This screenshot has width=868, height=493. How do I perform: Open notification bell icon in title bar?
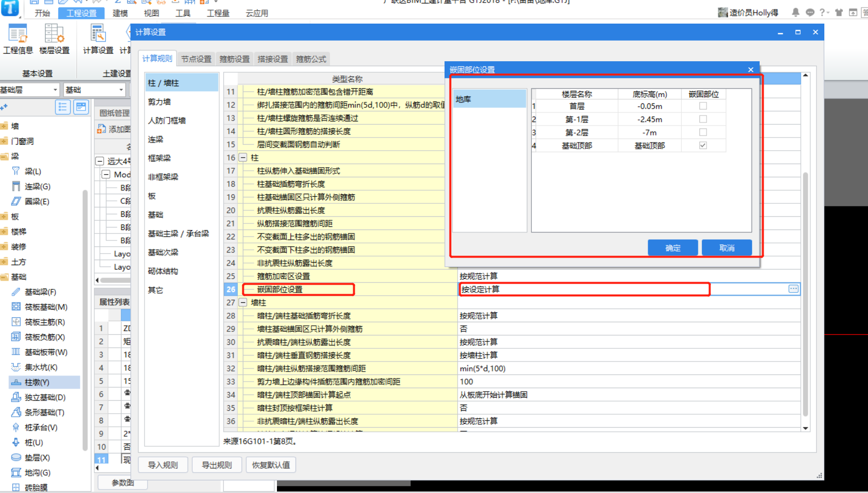pyautogui.click(x=796, y=13)
